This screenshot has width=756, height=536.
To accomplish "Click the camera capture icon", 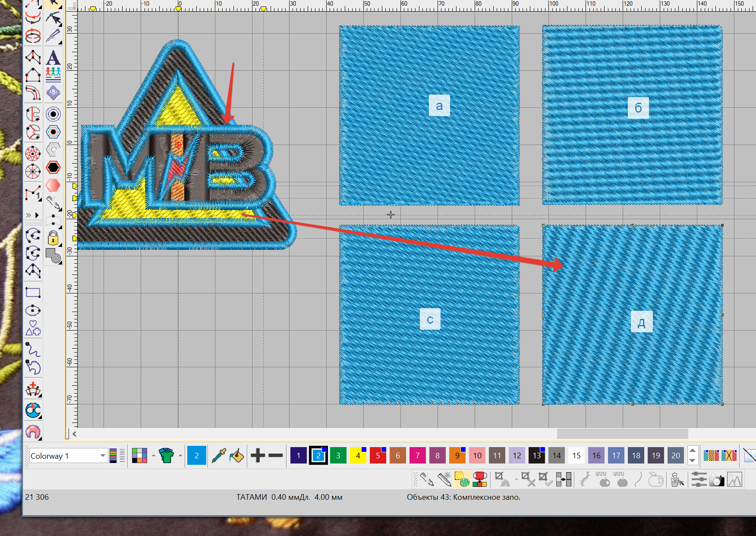I will point(717,480).
